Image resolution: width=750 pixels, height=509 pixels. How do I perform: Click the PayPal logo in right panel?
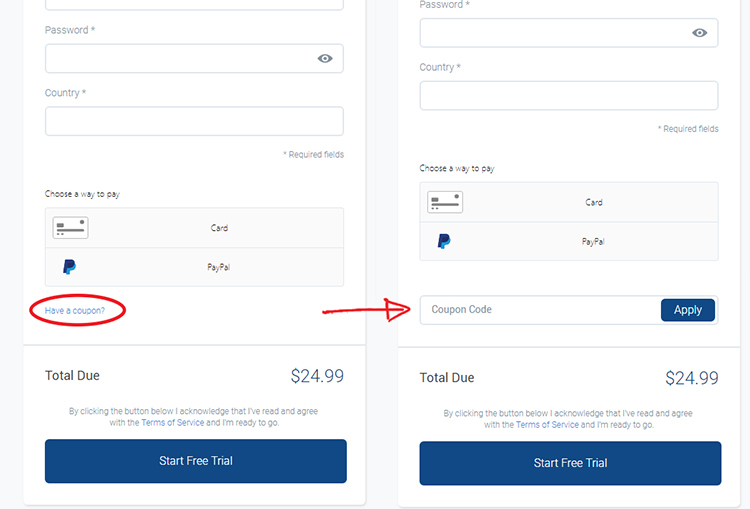coord(444,241)
